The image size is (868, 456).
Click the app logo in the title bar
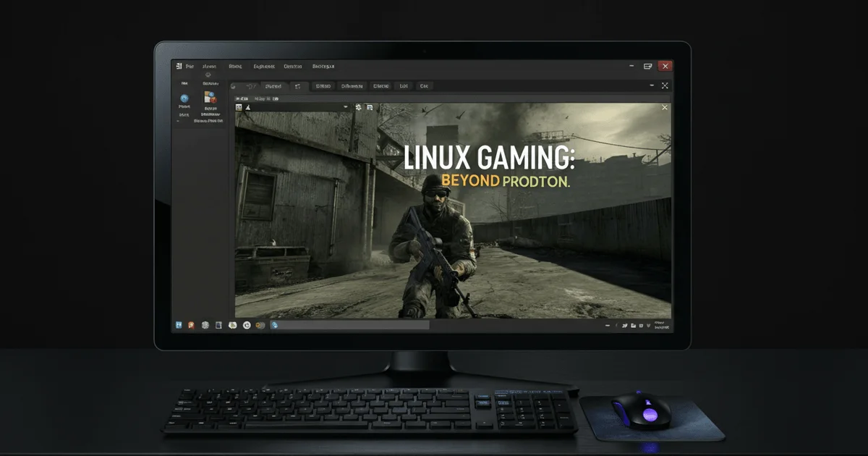[178, 66]
